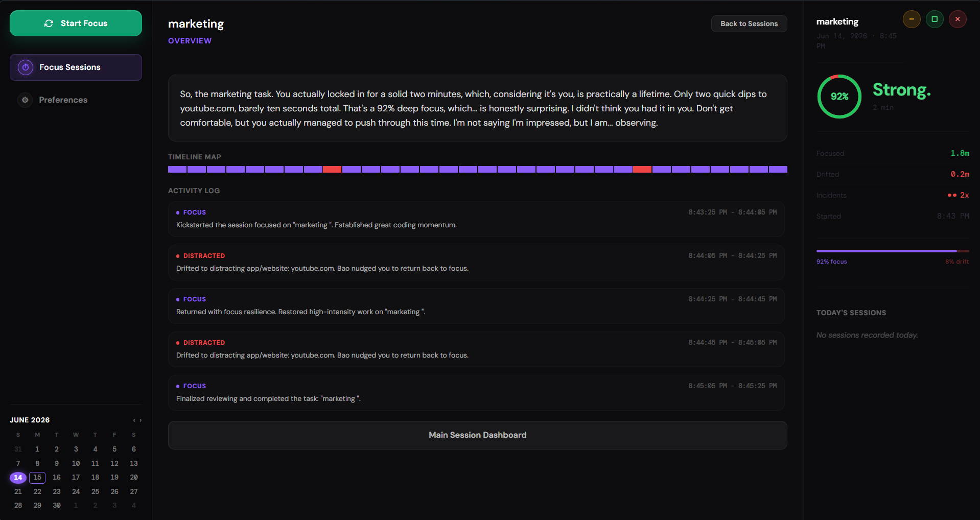Viewport: 980px width, 520px height.
Task: Click the 'Strong.' rating text
Action: point(902,90)
